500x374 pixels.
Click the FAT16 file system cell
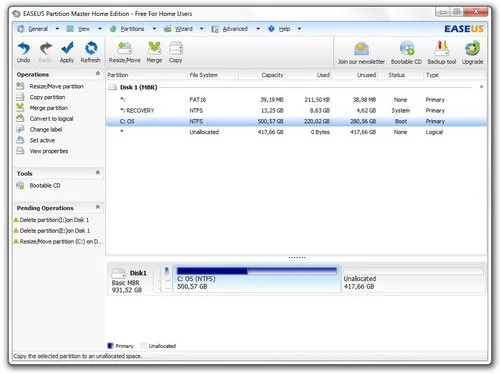[198, 100]
